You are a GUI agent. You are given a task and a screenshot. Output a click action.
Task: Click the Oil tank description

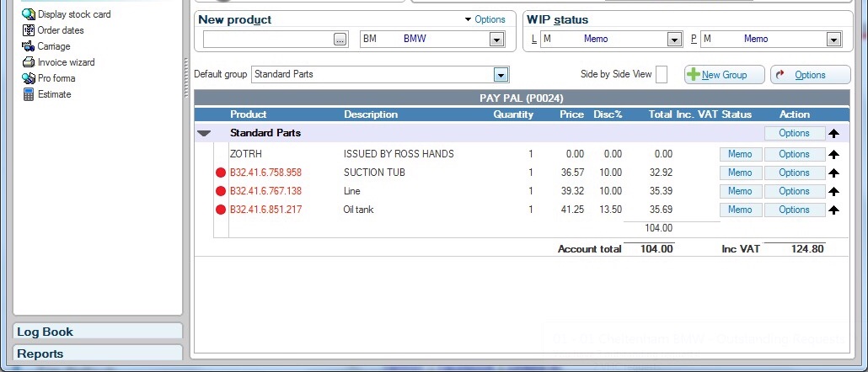(358, 210)
